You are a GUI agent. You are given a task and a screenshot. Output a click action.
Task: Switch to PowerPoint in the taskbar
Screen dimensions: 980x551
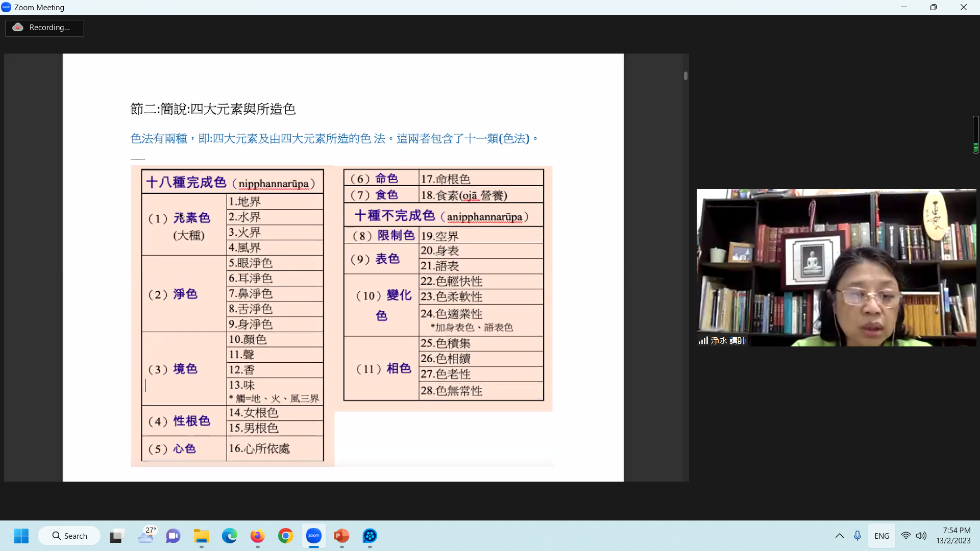click(341, 536)
